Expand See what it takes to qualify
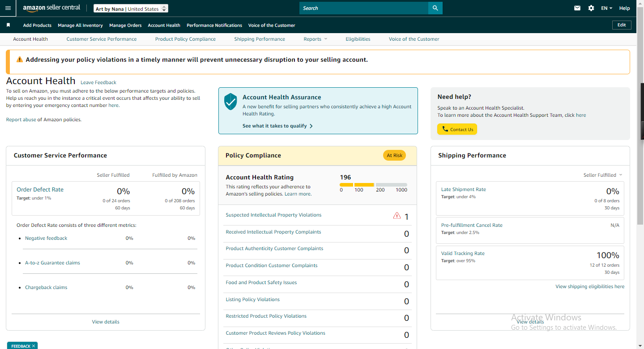The image size is (644, 349). coord(277,126)
